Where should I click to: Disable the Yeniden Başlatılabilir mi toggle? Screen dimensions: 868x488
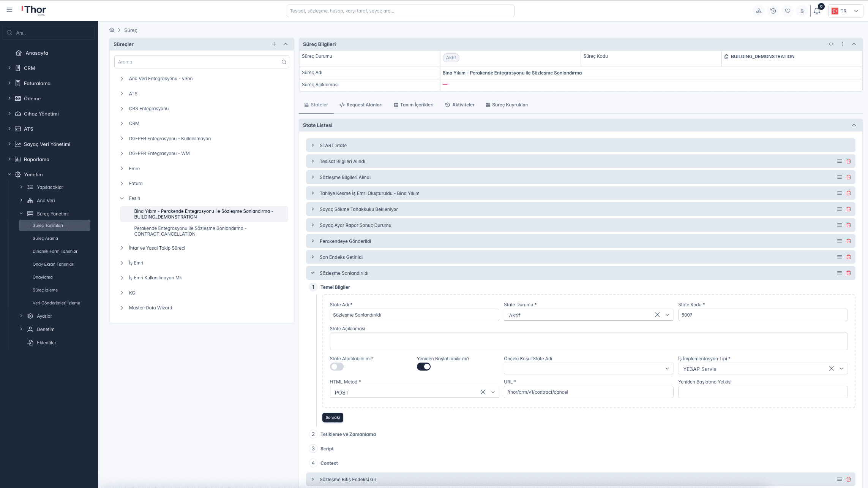(424, 366)
